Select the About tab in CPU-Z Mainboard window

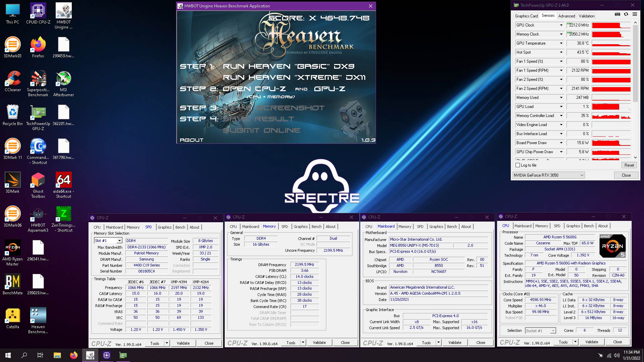466,227
